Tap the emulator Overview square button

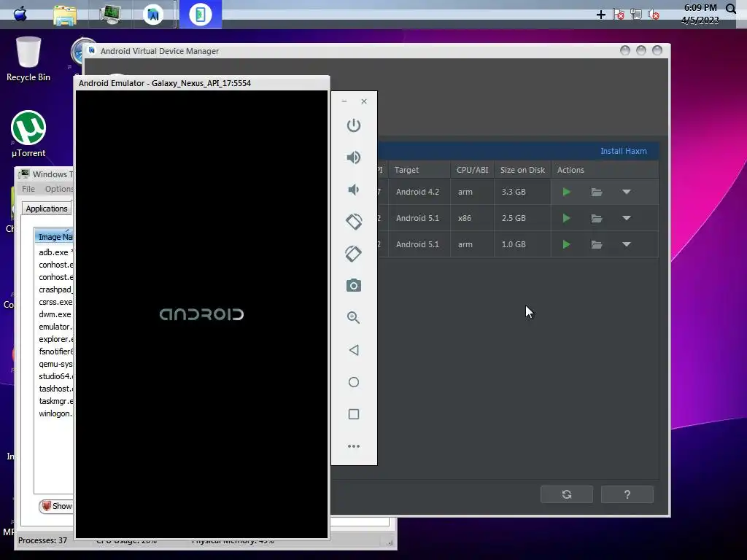(x=354, y=414)
